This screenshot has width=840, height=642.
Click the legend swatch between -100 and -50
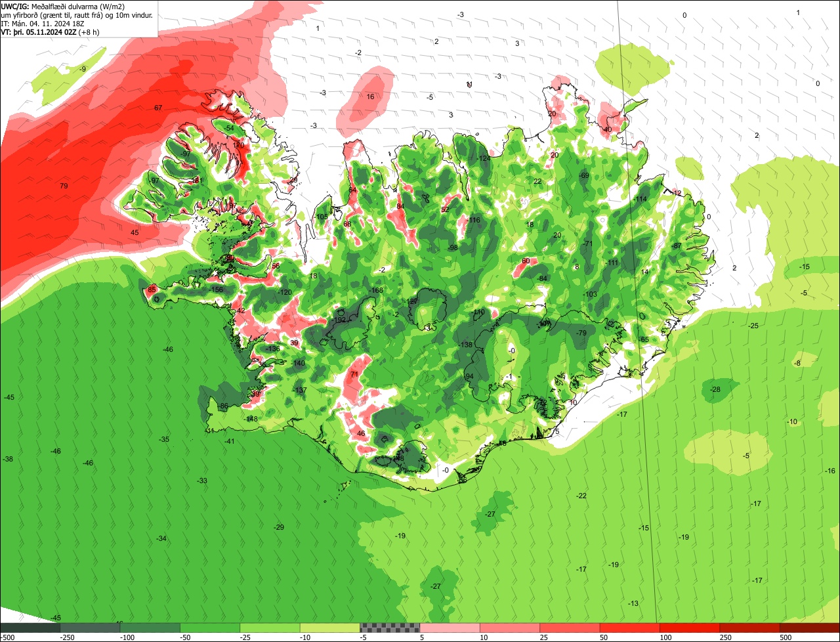pyautogui.click(x=150, y=628)
